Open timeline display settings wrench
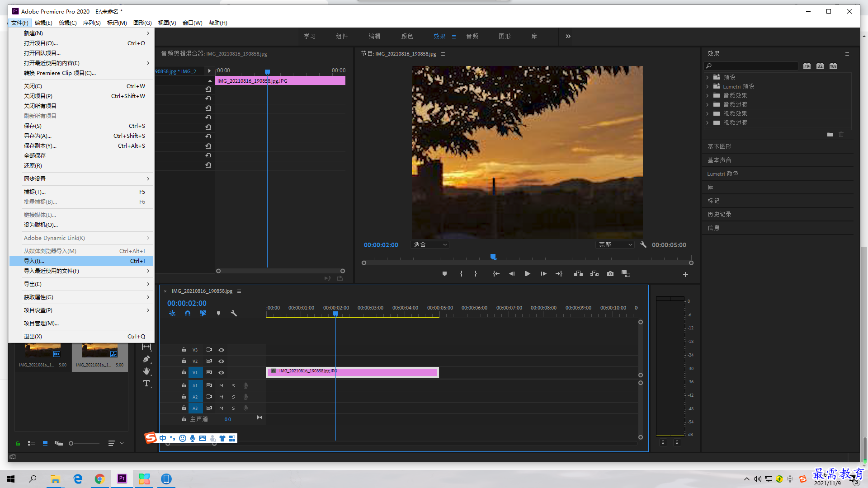This screenshot has width=868, height=488. [x=234, y=313]
